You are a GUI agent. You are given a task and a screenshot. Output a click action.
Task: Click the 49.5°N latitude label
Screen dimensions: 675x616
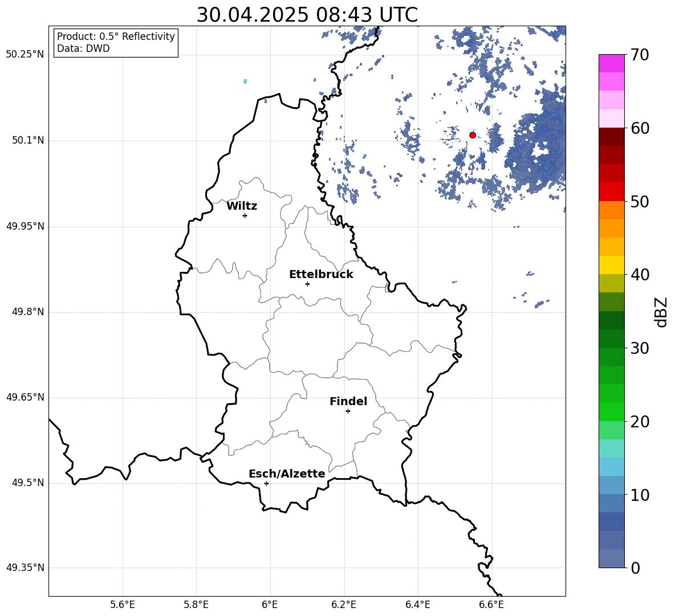click(28, 483)
